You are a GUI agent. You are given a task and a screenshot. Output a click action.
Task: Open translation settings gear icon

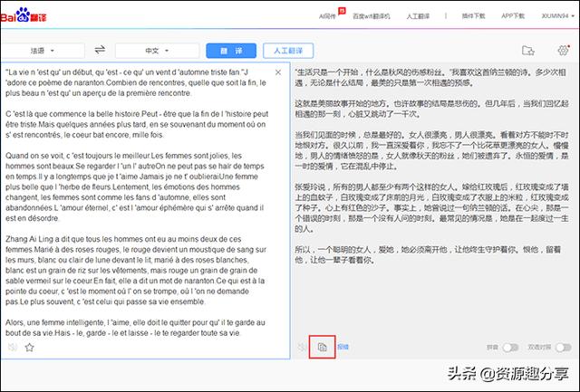(x=564, y=50)
